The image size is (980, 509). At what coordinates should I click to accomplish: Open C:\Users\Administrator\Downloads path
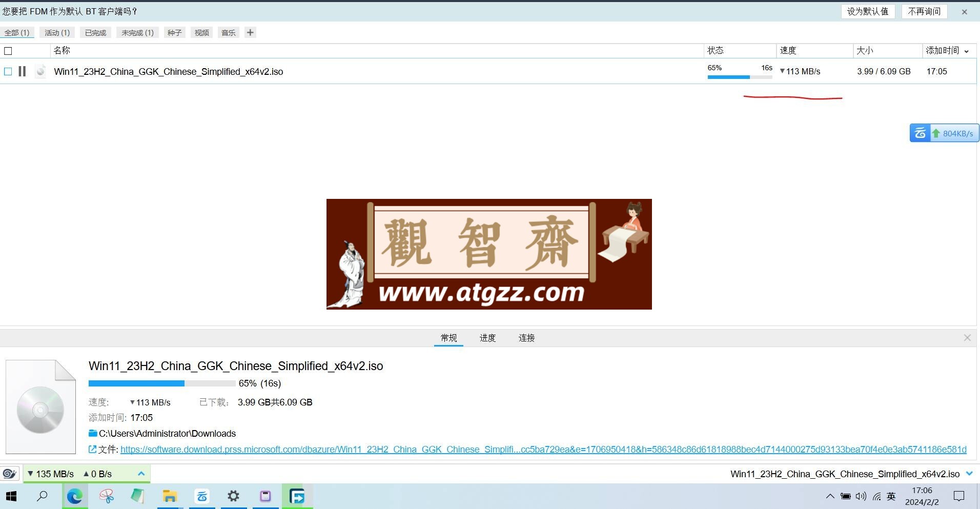(x=167, y=434)
